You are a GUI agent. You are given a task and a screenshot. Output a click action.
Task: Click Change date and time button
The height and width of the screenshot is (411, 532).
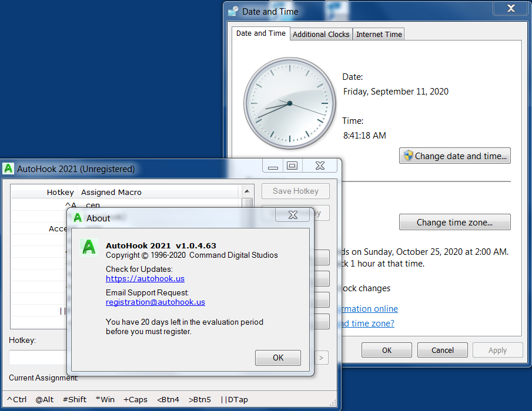click(x=454, y=156)
